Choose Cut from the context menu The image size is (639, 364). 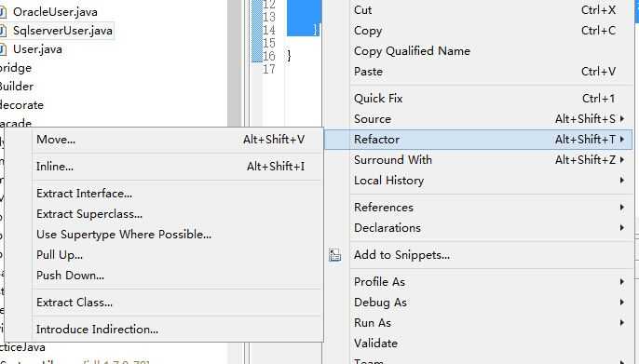479,9
